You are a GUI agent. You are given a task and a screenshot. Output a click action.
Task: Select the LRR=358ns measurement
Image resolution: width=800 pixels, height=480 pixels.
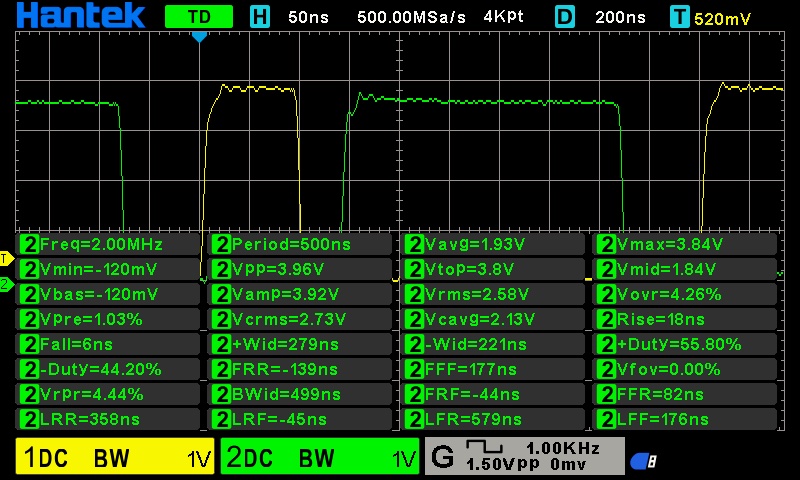click(x=108, y=419)
